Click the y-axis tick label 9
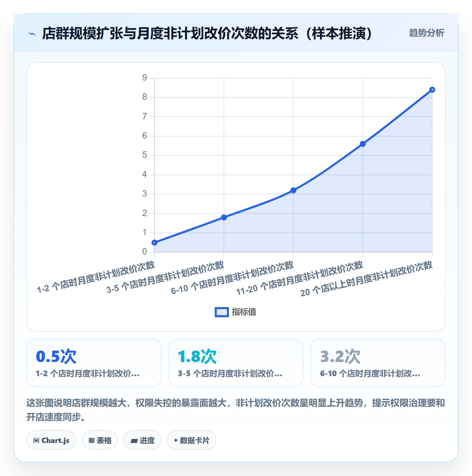472x476 pixels. click(145, 78)
